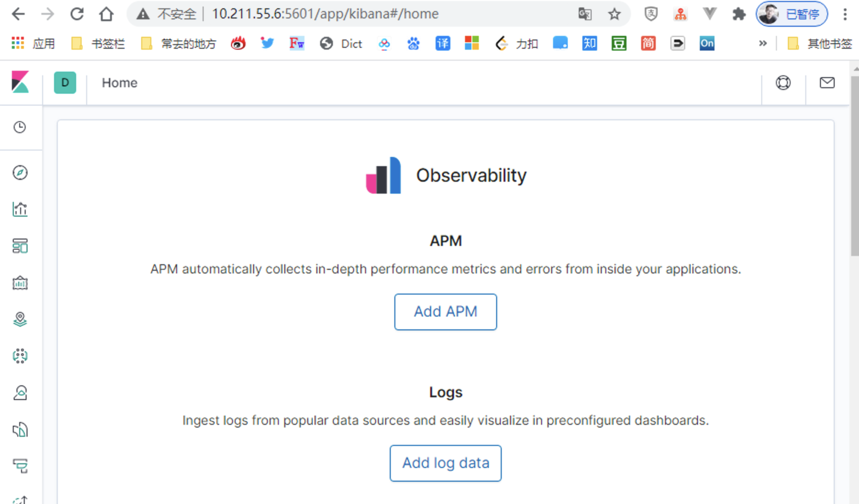Expand hidden bookmarks with the double chevron
The image size is (859, 504).
click(763, 43)
